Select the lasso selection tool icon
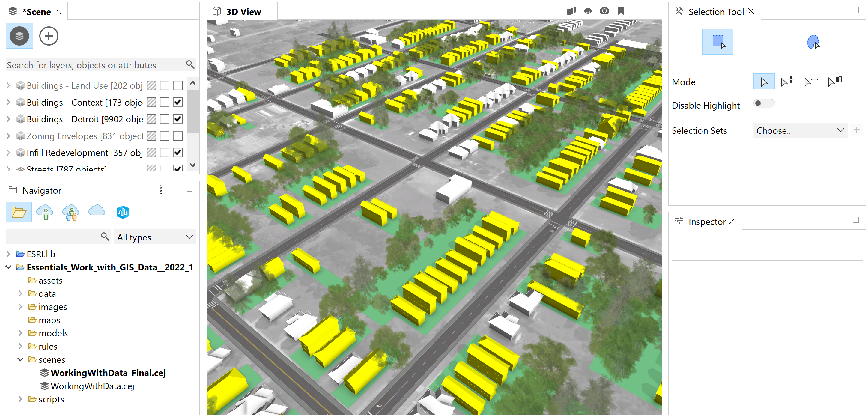Image resolution: width=868 pixels, height=417 pixels. tap(813, 42)
